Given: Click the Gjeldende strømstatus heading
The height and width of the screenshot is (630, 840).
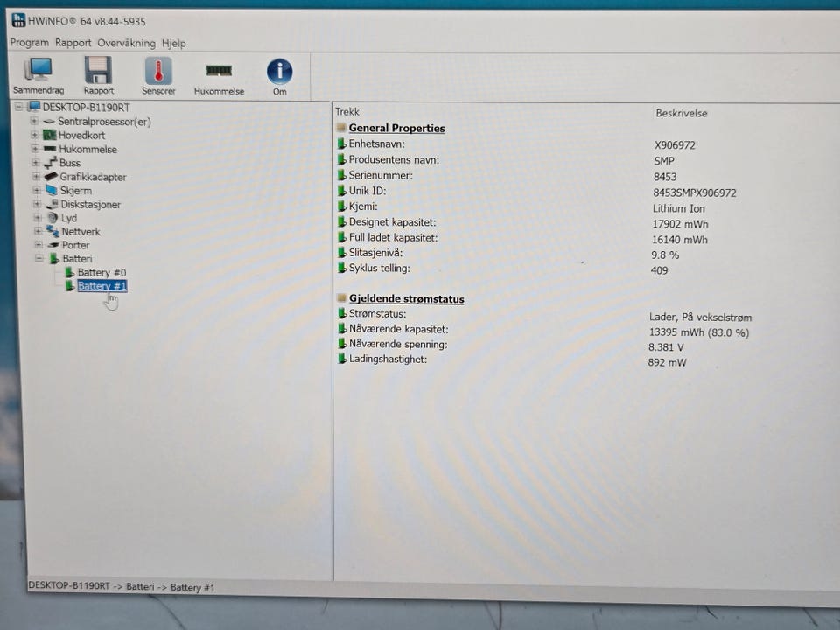Looking at the screenshot, I should pos(407,299).
